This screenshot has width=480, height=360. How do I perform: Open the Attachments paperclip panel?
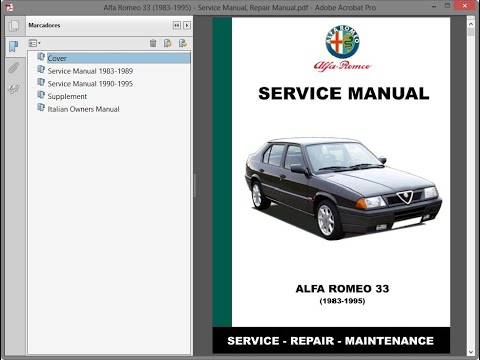click(14, 68)
